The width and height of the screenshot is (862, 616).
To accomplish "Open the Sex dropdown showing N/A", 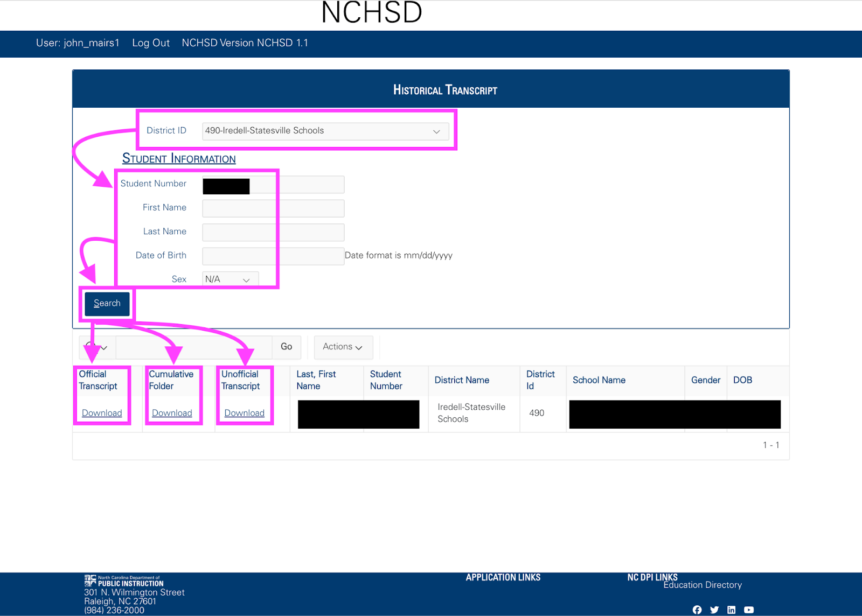I will pos(229,279).
